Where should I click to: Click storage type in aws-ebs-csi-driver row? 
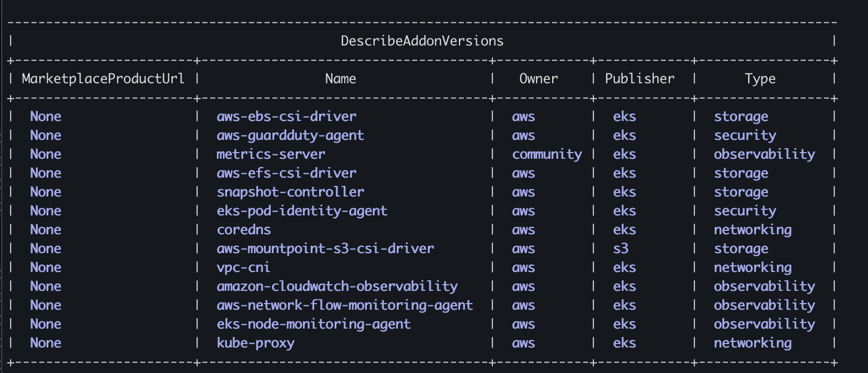pos(741,117)
